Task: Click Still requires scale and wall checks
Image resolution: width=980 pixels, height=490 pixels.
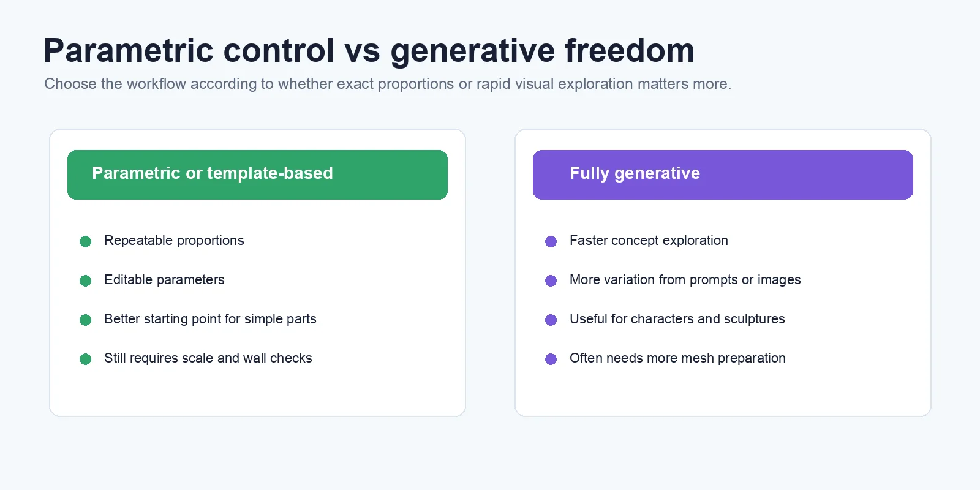Action: coord(208,358)
